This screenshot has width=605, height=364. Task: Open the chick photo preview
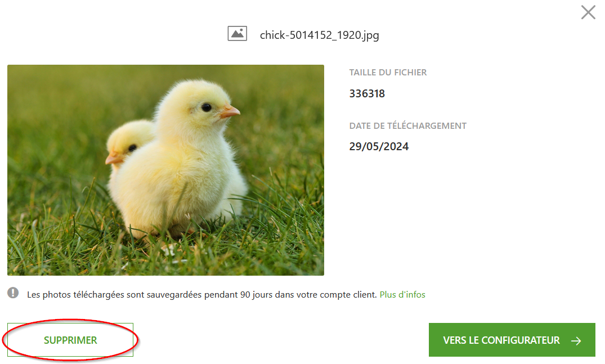[x=165, y=170]
